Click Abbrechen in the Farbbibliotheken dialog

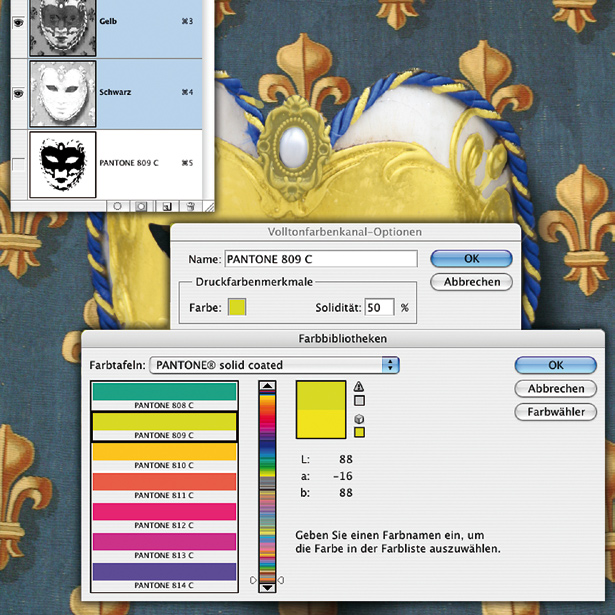(x=556, y=389)
